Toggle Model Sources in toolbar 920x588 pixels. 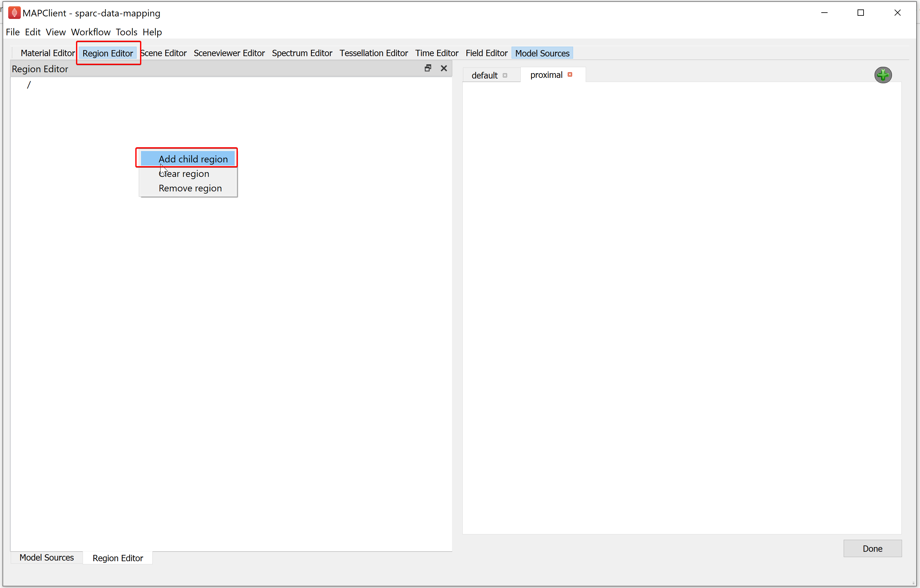[x=542, y=53]
